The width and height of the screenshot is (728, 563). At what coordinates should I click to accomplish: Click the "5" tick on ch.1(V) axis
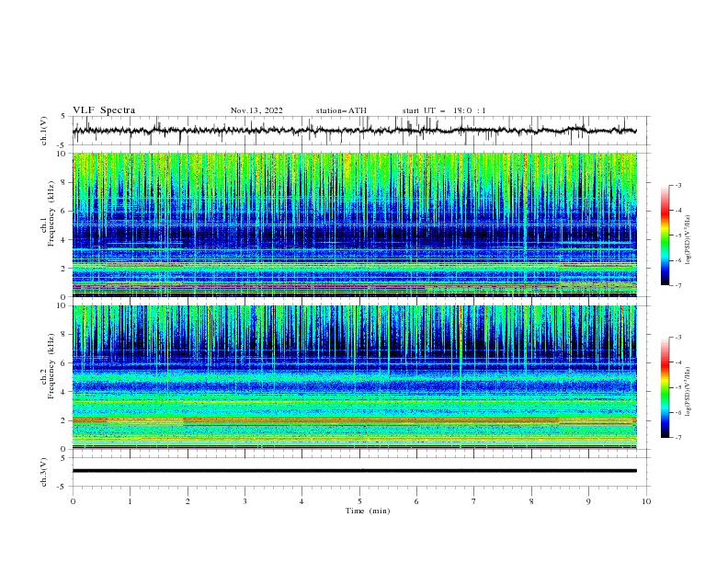(x=64, y=116)
